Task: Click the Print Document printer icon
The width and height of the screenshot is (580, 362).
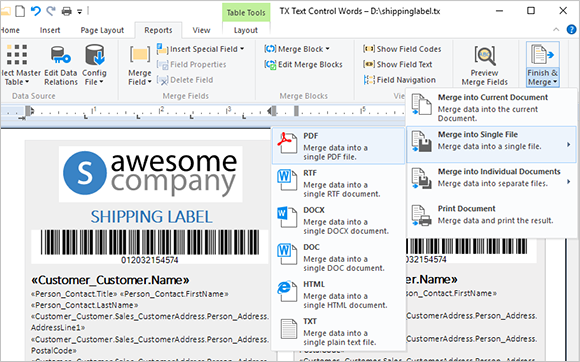Action: tap(422, 215)
